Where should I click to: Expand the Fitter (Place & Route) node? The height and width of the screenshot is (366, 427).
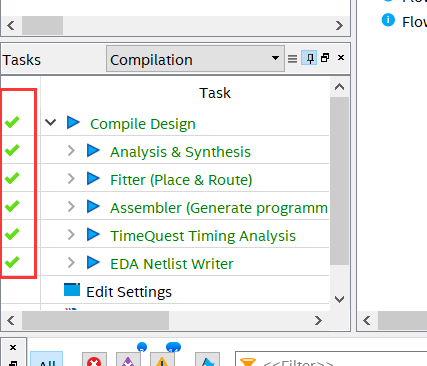click(71, 179)
